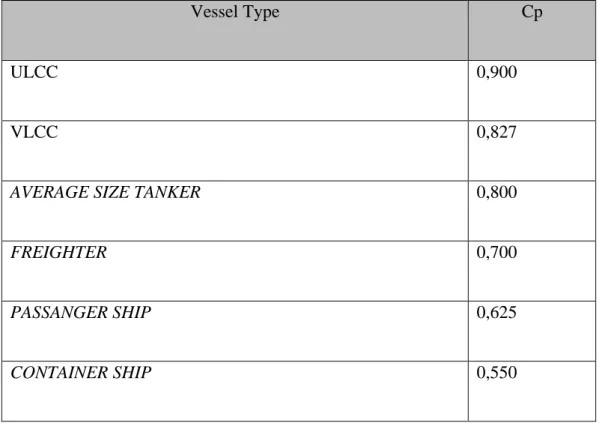Select the PASSANGER SHIP cell
The width and height of the screenshot is (599, 423).
tap(235, 331)
